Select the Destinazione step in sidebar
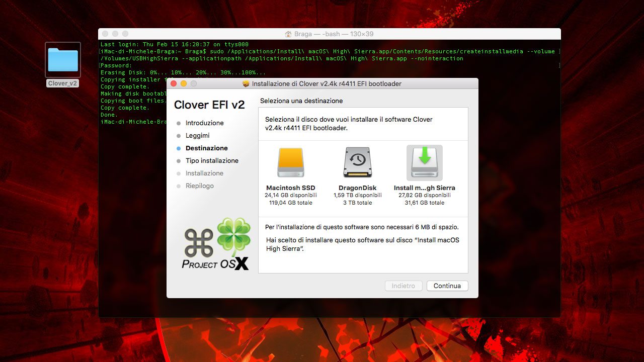Image resolution: width=644 pixels, height=362 pixels. pos(206,148)
